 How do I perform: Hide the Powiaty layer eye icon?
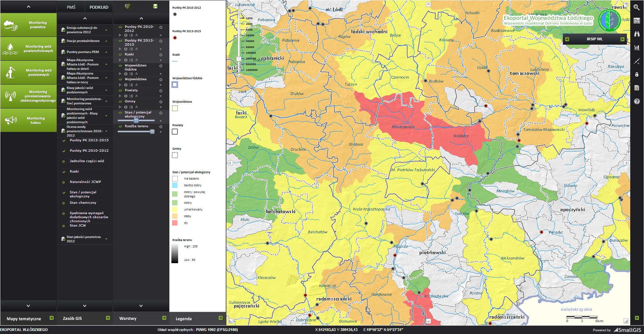click(120, 91)
